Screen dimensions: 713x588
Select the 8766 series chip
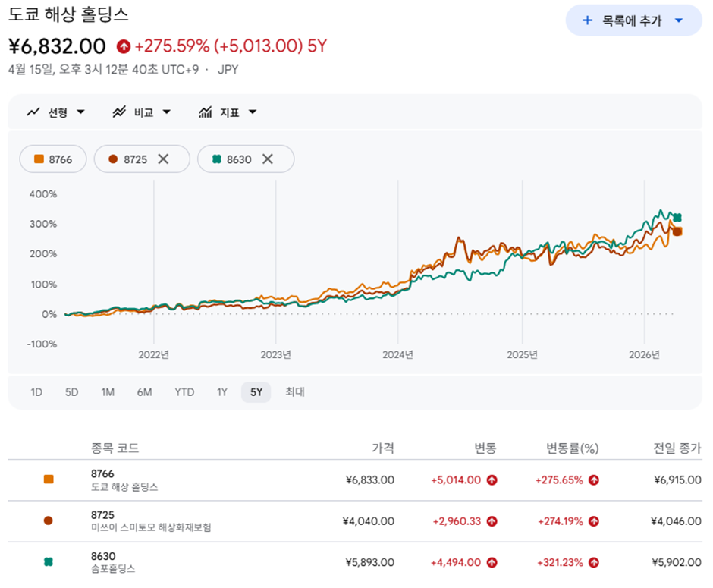click(x=53, y=159)
